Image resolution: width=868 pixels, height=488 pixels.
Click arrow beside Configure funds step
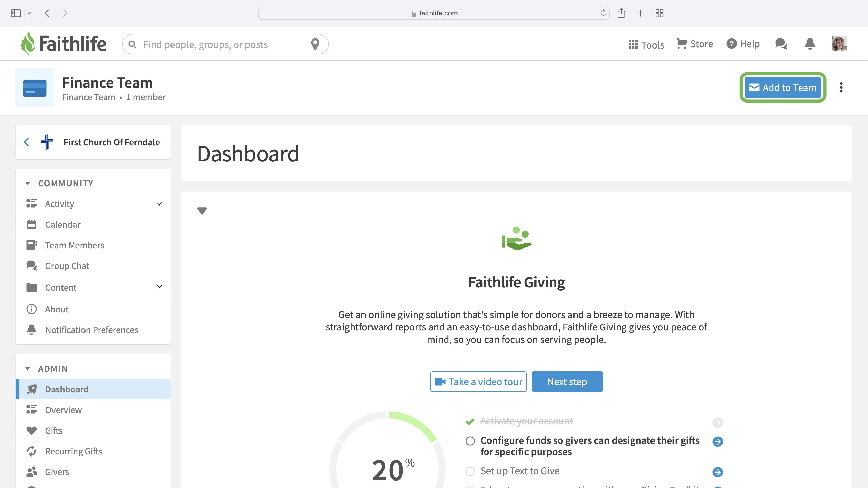tap(718, 442)
